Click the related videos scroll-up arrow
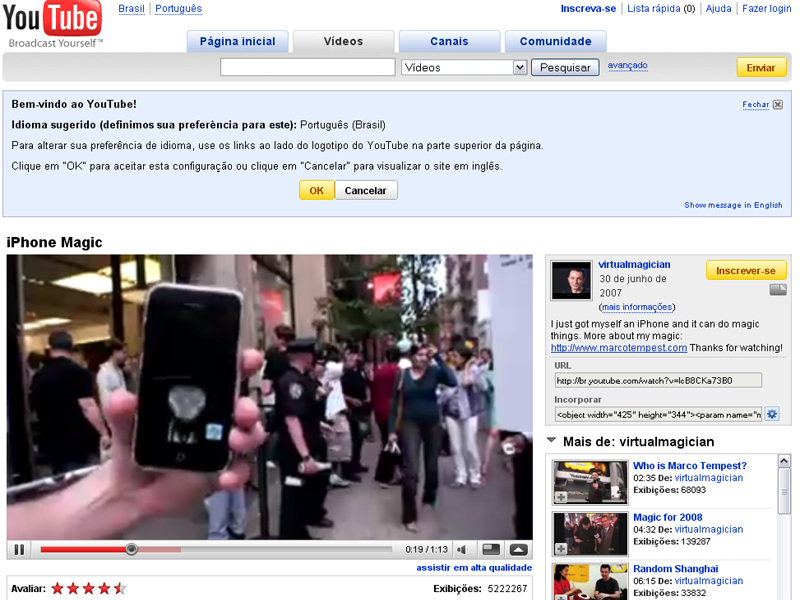Viewport: 800px width, 600px height. click(x=784, y=461)
